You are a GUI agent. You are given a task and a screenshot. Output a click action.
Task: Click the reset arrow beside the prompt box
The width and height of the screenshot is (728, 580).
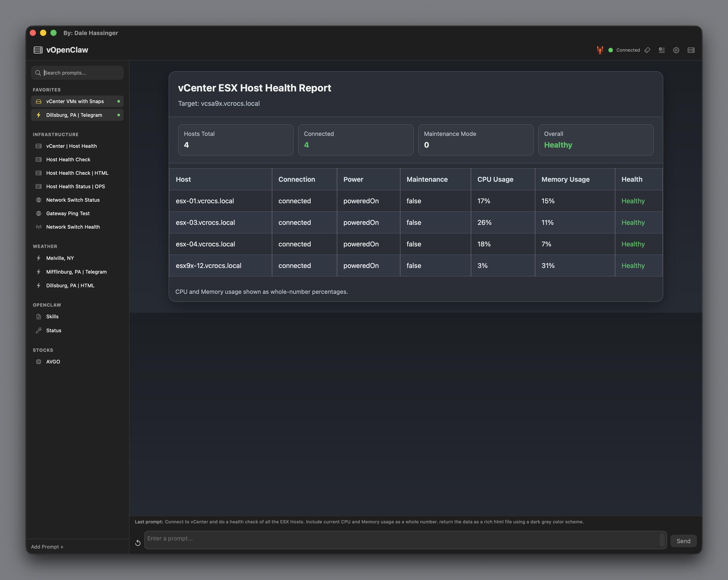point(138,542)
